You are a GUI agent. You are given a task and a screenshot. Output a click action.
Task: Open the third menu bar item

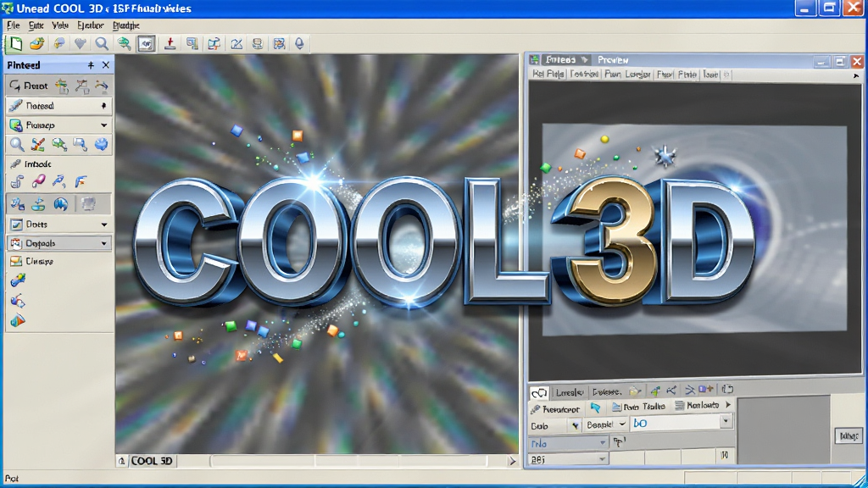point(60,25)
